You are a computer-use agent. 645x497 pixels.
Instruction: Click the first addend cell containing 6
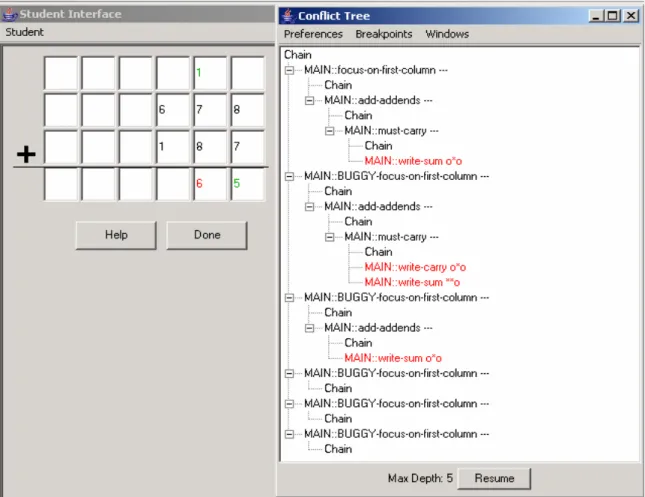point(173,110)
